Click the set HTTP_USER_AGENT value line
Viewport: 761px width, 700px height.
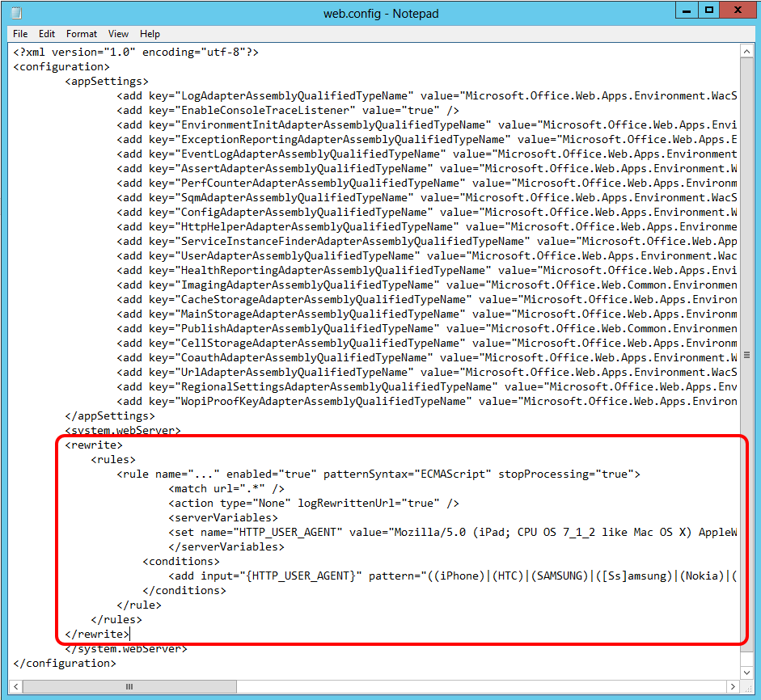453,532
